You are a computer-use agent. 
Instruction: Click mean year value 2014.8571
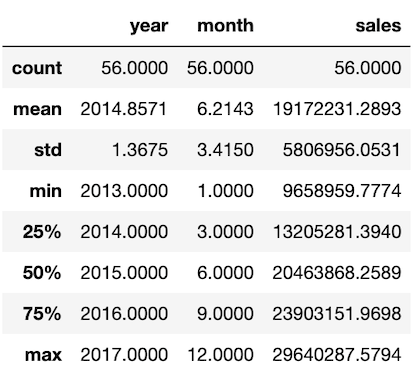(124, 109)
